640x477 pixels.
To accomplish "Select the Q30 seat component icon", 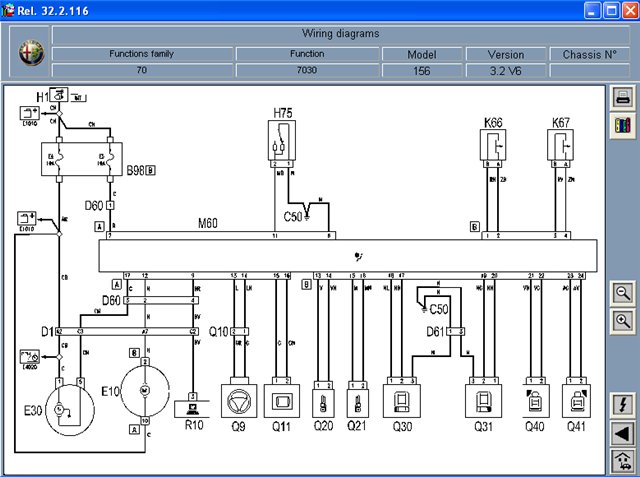I will [x=402, y=401].
